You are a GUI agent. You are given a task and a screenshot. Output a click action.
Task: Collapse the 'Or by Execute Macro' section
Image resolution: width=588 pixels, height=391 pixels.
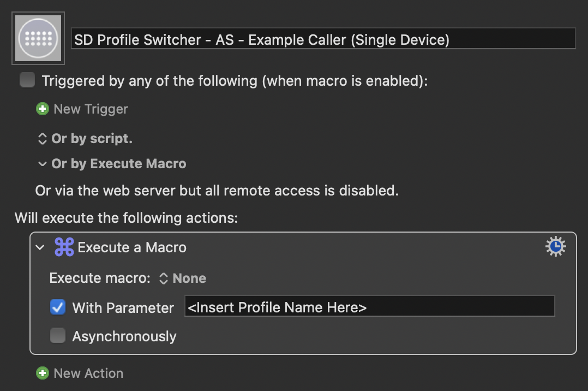coord(43,164)
